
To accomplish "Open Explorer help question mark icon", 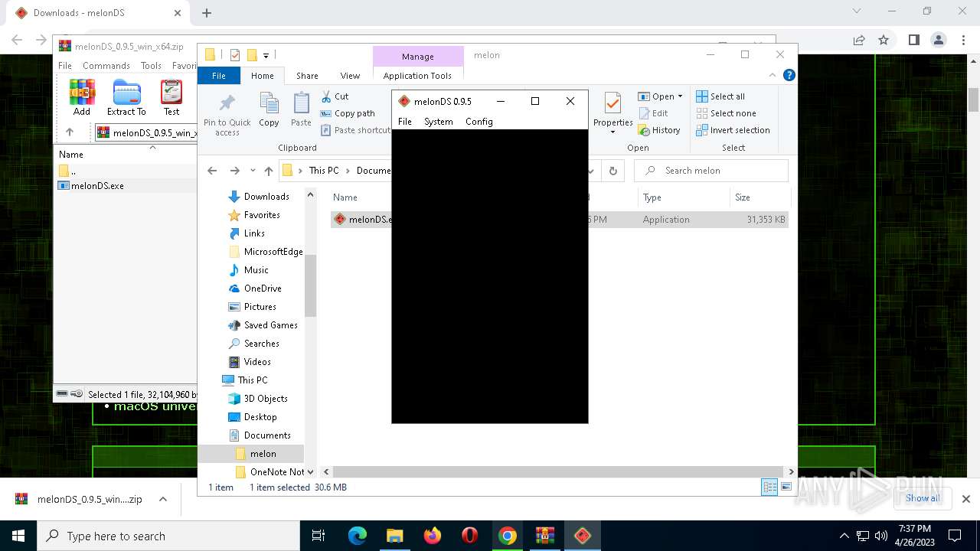I will (x=789, y=75).
